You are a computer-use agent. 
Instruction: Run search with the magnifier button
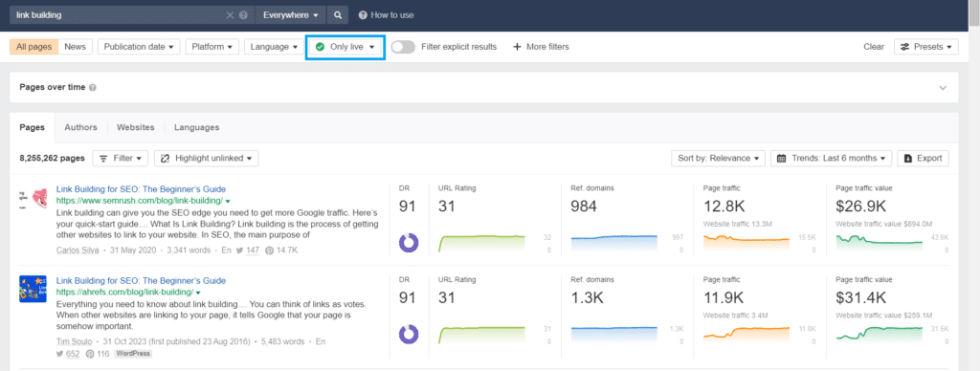coord(338,15)
